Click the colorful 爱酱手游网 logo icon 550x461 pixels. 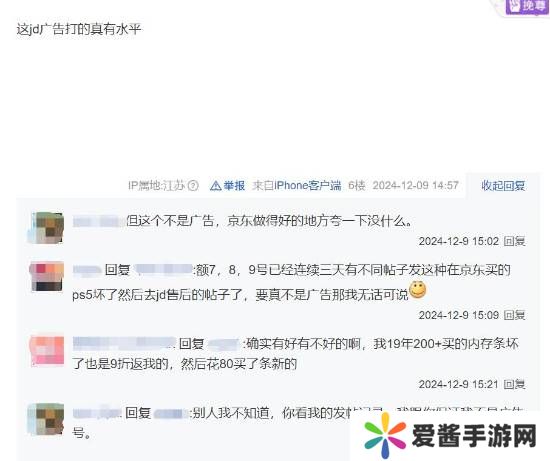click(x=385, y=435)
